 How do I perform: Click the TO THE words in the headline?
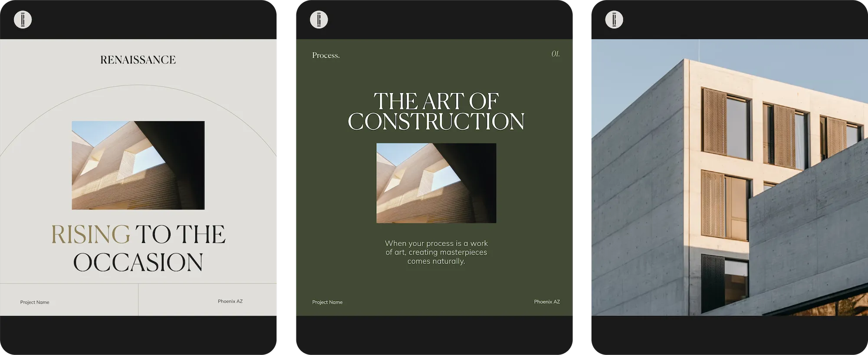pyautogui.click(x=181, y=234)
